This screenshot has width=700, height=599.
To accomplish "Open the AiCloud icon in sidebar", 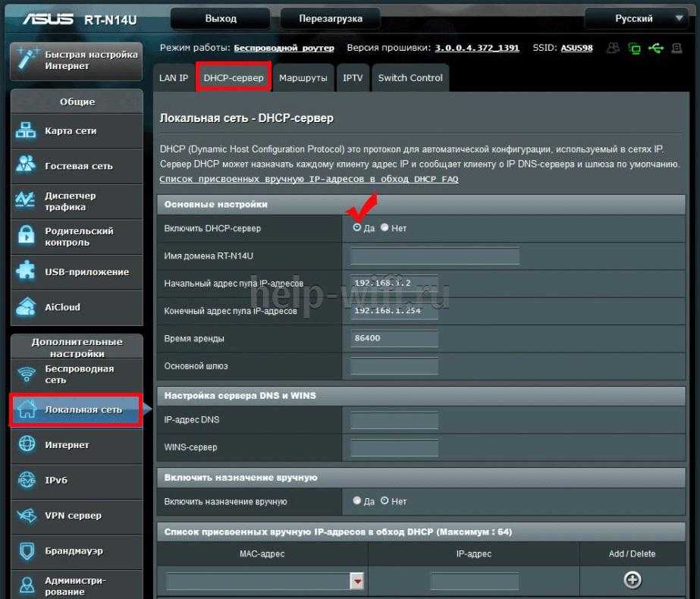I will (x=27, y=307).
